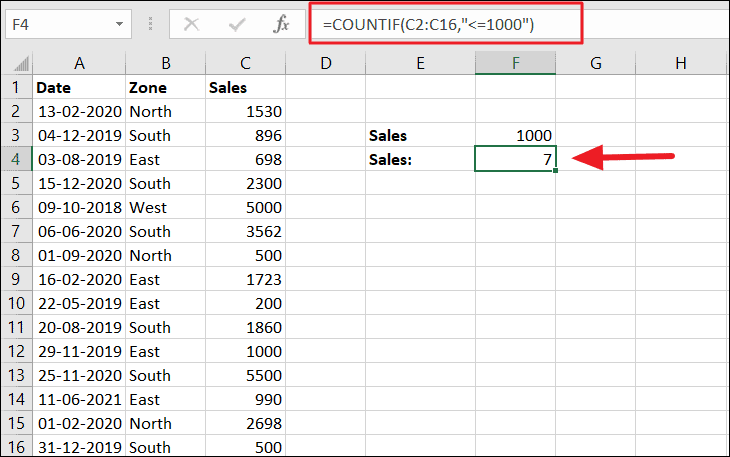Click cell with date 13-02-2020
This screenshot has width=730, height=457.
coord(79,111)
